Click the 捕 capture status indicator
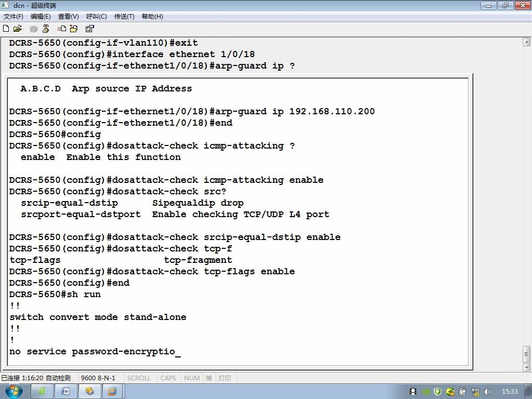Image resolution: width=532 pixels, height=399 pixels. 209,378
